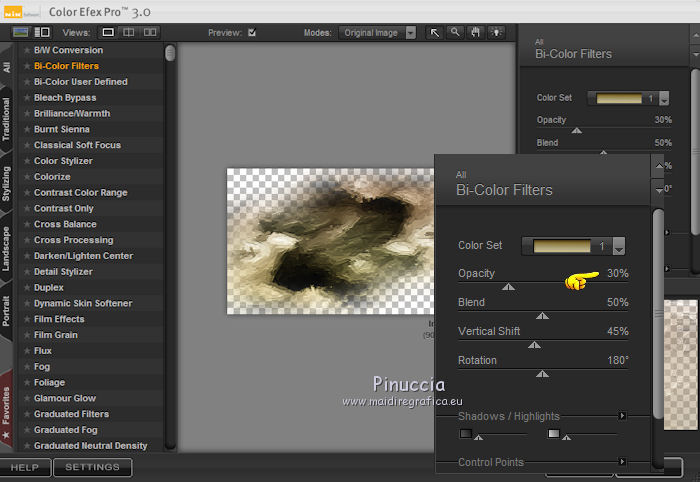This screenshot has width=700, height=482.
Task: Toggle the star next to Bi-Color Filters
Action: coord(27,66)
